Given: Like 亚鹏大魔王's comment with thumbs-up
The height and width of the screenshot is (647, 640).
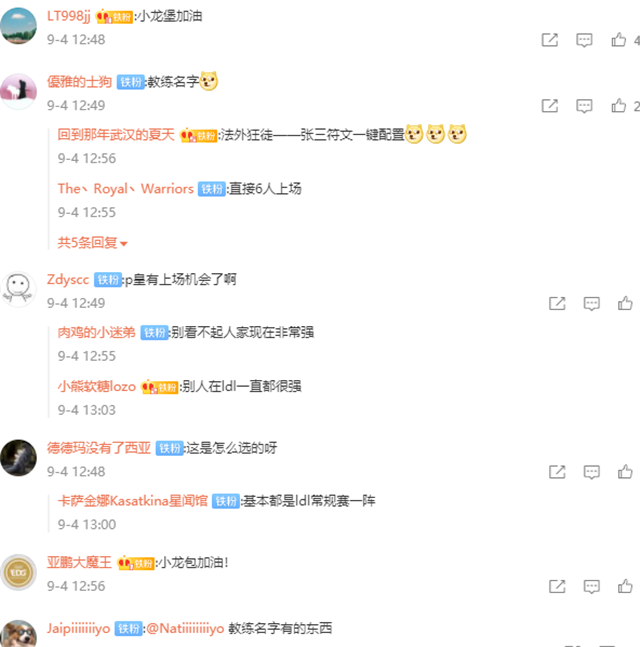Looking at the screenshot, I should 625,586.
